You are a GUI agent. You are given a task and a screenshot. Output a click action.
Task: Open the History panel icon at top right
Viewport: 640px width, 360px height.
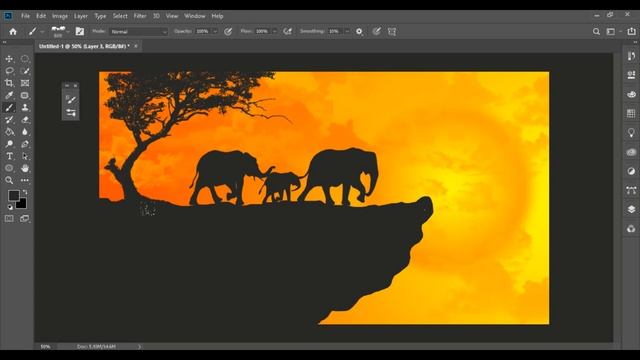631,56
